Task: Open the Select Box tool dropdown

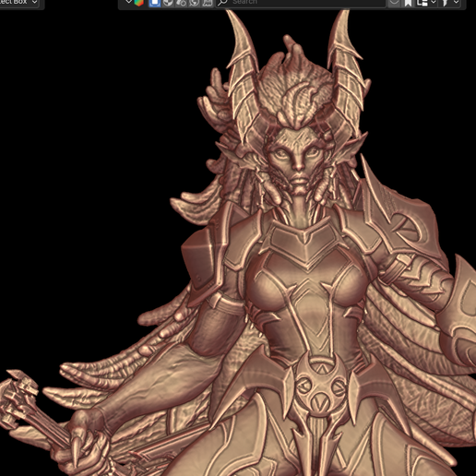Action: [18, 3]
